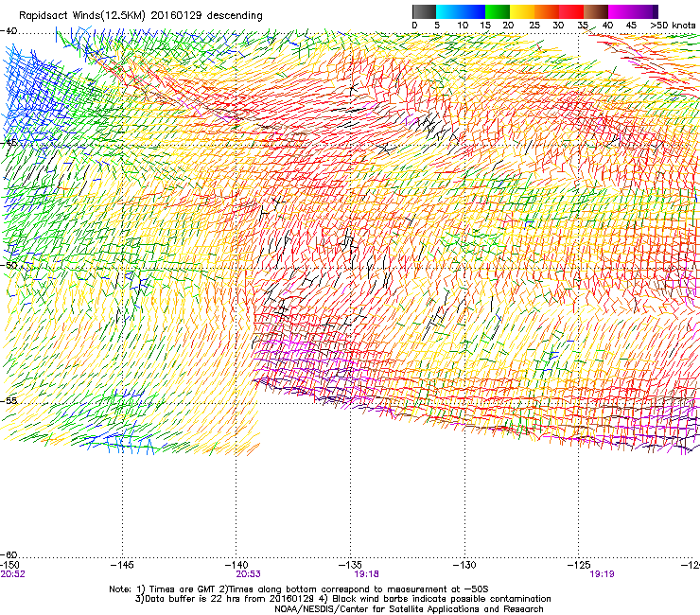The image size is (700, 615).
Task: Click the '-40' latitude axis label
Action: [9, 31]
